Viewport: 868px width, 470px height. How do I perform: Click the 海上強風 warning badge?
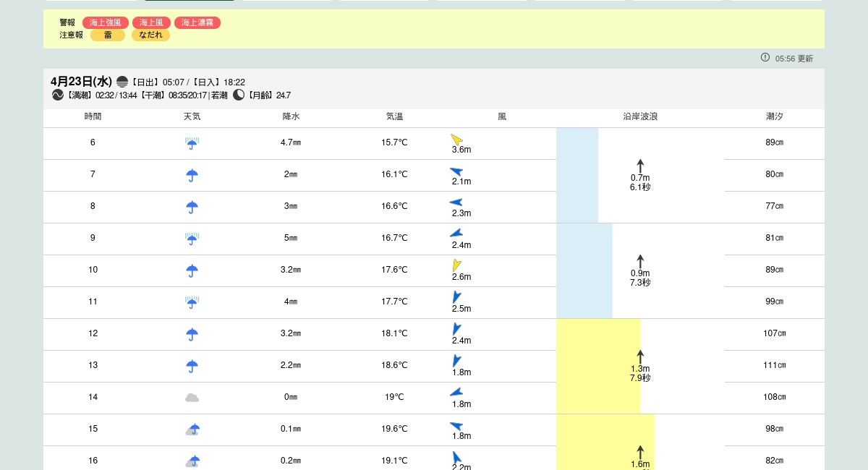(106, 23)
